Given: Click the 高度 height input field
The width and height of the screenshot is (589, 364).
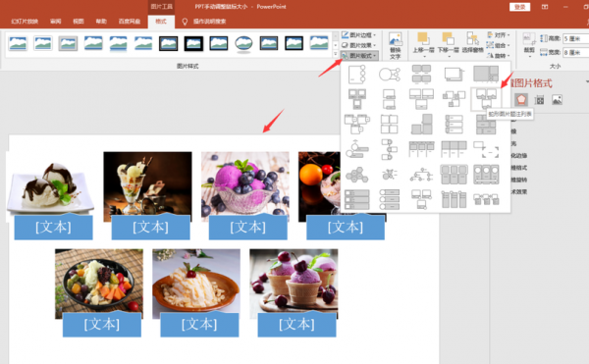Looking at the screenshot, I should [576, 38].
